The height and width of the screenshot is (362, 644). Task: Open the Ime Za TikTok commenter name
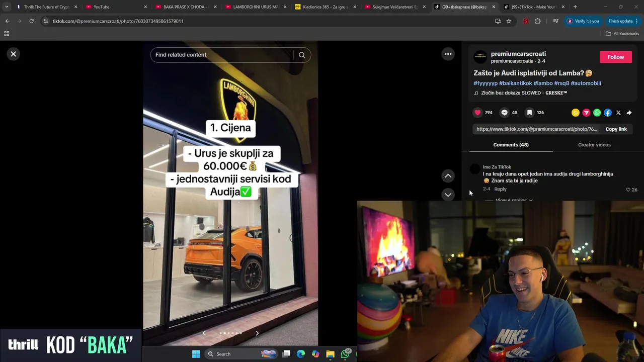(497, 167)
